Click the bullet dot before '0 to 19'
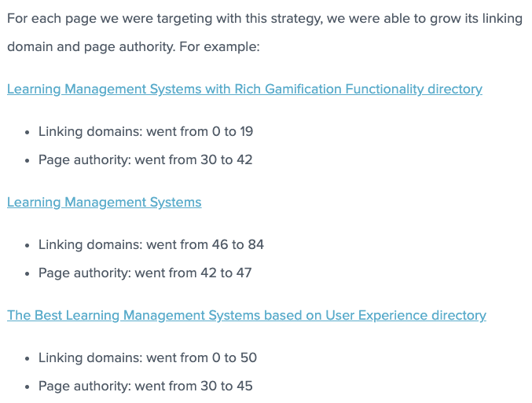 [x=27, y=132]
